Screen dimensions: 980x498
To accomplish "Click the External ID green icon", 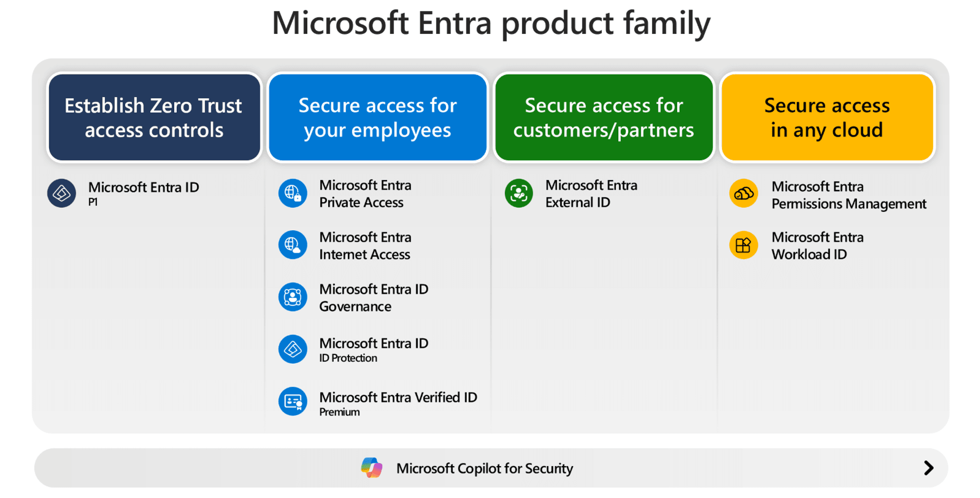I will pos(519,193).
